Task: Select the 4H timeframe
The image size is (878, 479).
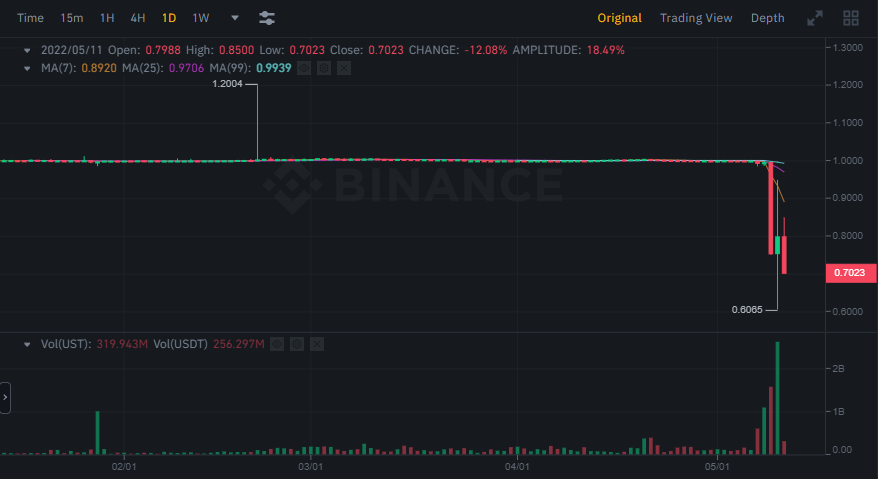Action: [x=138, y=18]
